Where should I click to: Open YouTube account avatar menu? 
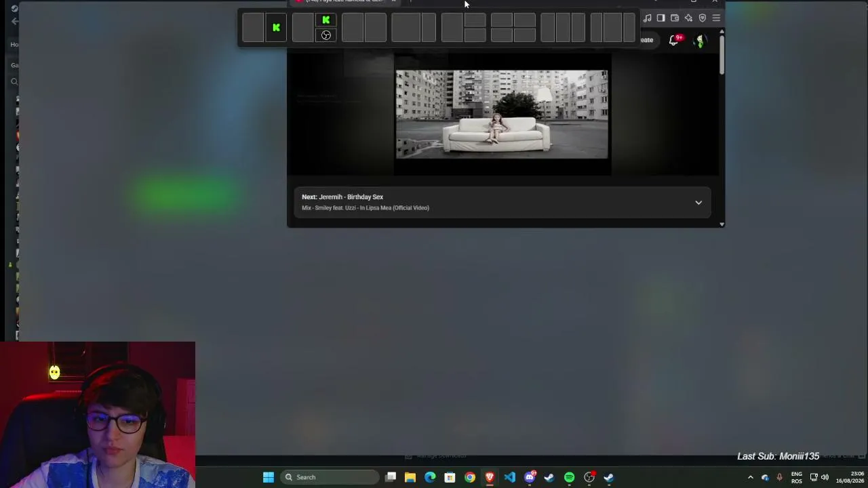pyautogui.click(x=700, y=41)
